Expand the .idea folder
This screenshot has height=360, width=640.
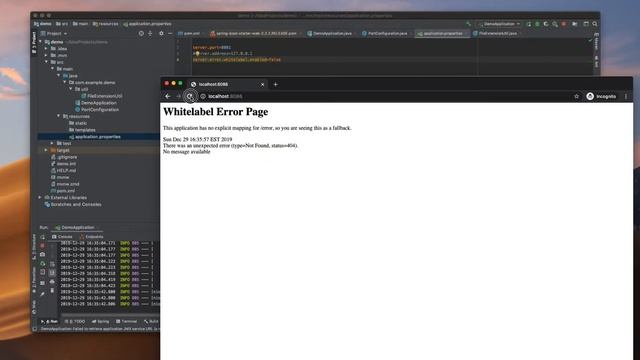coord(46,49)
